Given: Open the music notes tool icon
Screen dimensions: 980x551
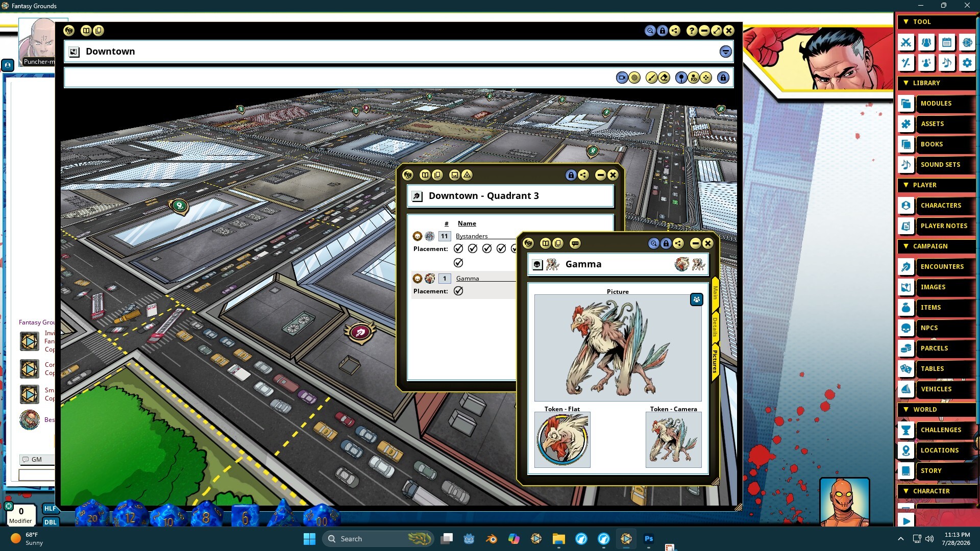Looking at the screenshot, I should click(947, 63).
